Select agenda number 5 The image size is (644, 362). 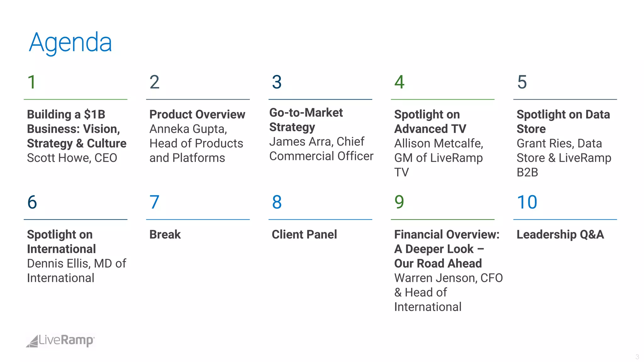tap(522, 82)
